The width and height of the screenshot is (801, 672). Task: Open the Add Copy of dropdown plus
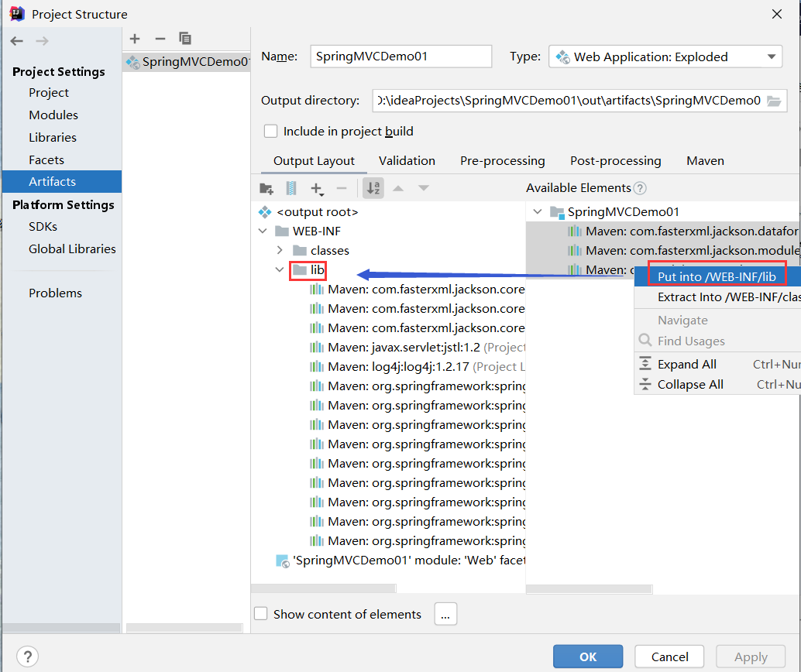point(318,189)
